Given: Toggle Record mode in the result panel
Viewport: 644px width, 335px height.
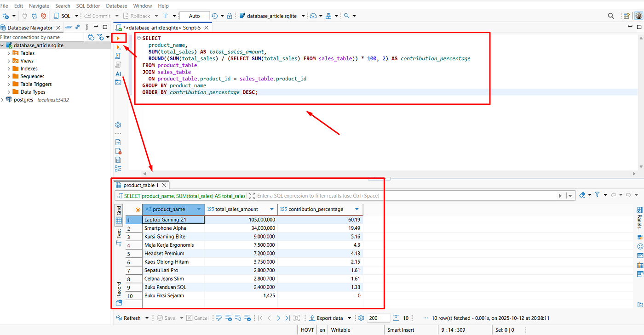Looking at the screenshot, I should click(x=119, y=294).
